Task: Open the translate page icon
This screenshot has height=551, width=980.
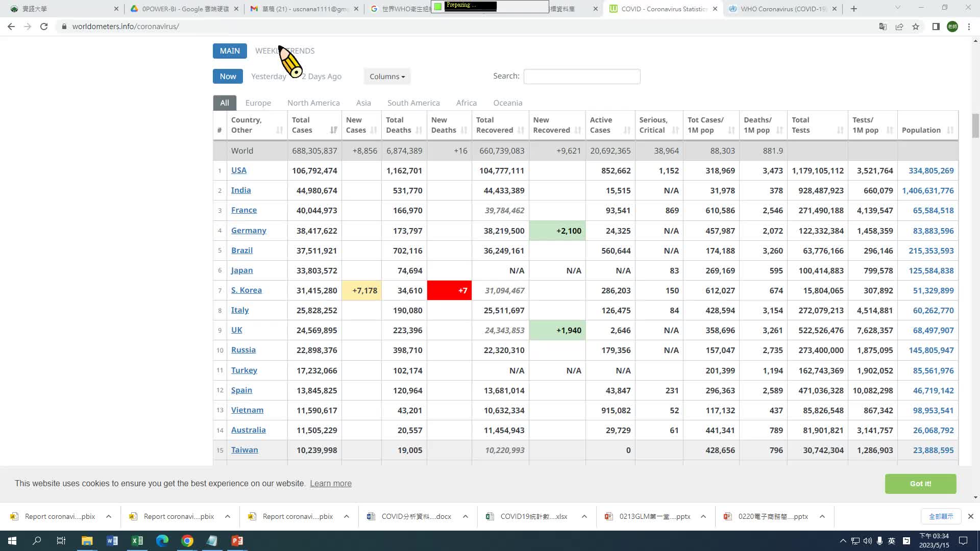Action: point(883,27)
